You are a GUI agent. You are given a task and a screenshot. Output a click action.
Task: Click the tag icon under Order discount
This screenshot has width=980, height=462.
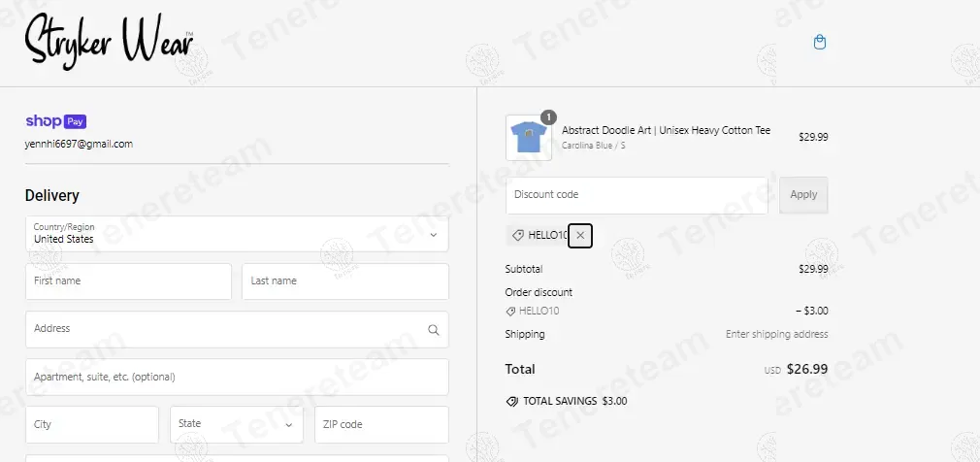[510, 312]
